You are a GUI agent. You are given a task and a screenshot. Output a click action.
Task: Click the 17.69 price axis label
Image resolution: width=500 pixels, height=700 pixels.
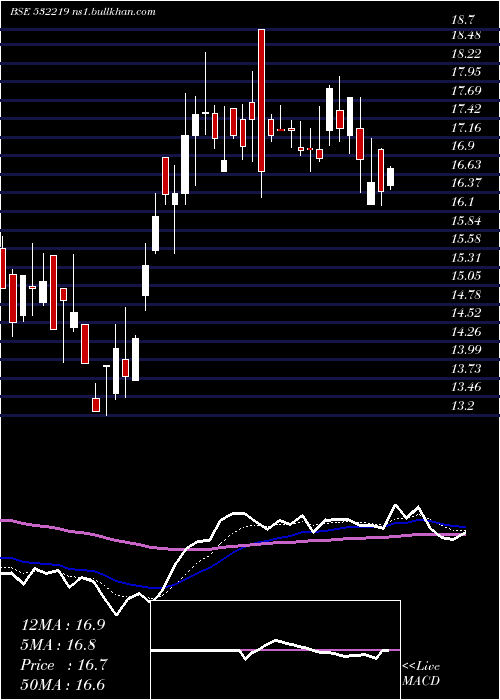[x=466, y=91]
